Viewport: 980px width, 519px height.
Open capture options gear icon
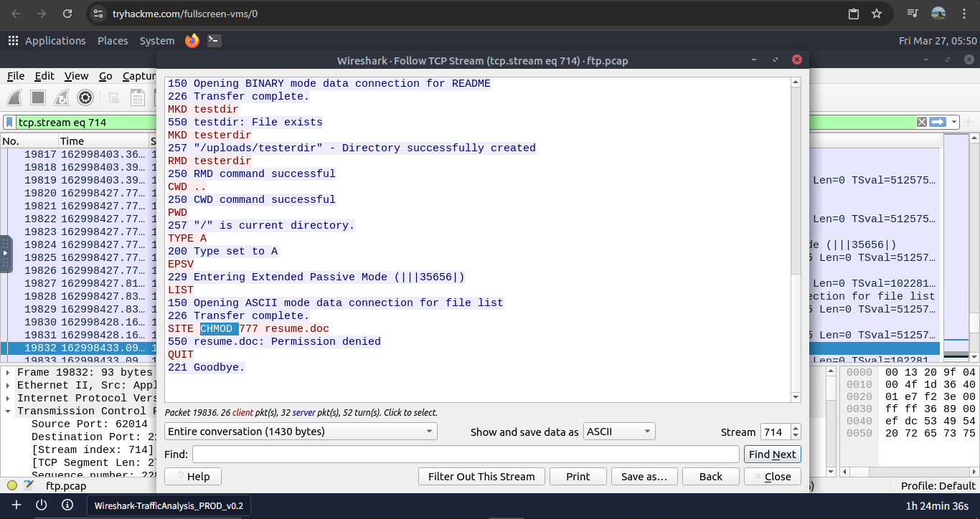tap(85, 97)
